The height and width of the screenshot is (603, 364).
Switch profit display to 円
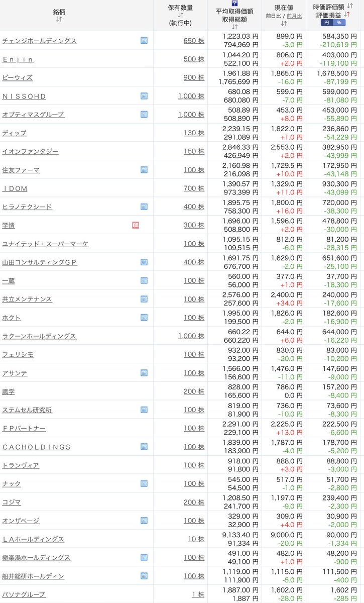click(x=326, y=23)
